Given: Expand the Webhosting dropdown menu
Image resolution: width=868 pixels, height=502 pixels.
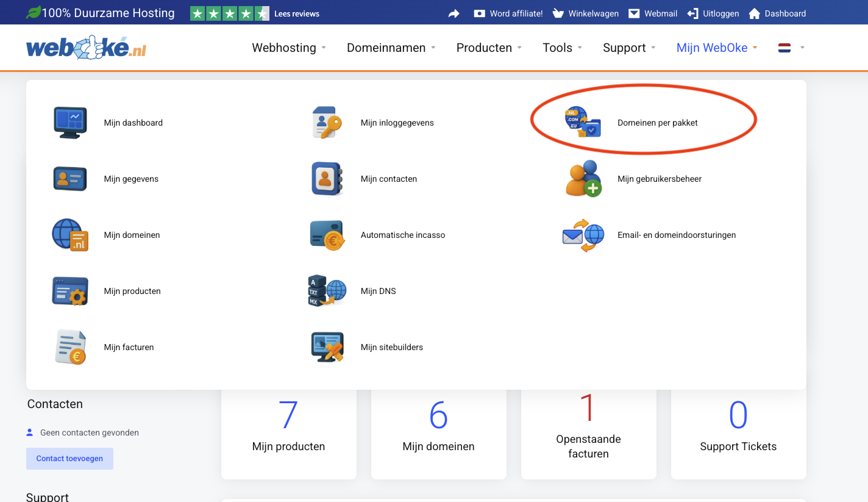Looking at the screenshot, I should point(289,48).
